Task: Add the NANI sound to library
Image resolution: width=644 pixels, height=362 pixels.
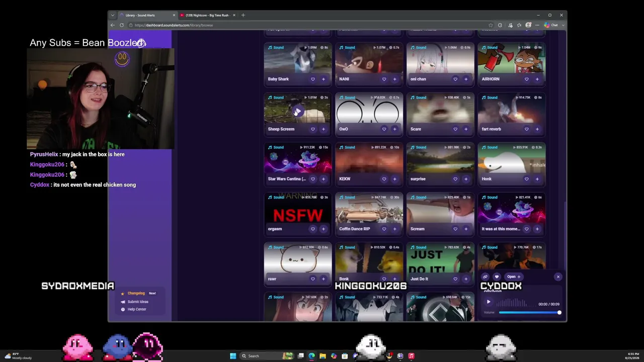Action: point(394,79)
